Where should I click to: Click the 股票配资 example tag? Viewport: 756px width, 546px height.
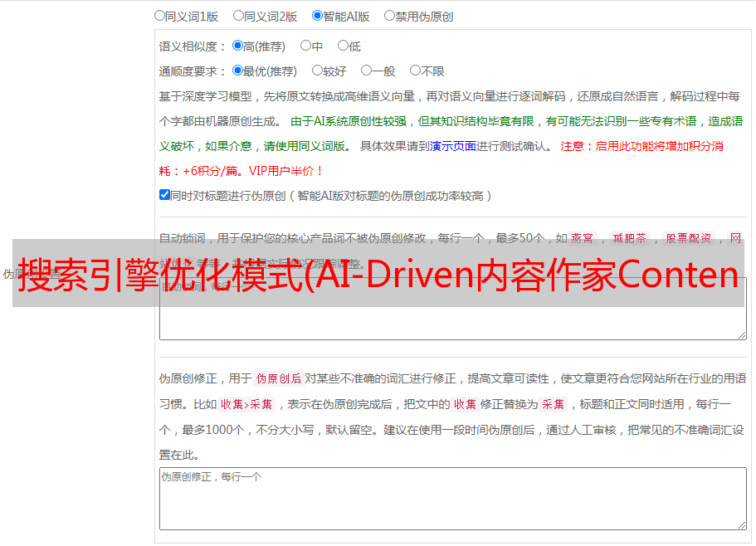689,238
